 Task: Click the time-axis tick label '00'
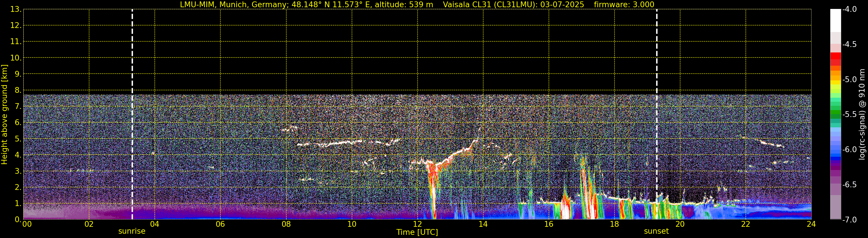26,224
